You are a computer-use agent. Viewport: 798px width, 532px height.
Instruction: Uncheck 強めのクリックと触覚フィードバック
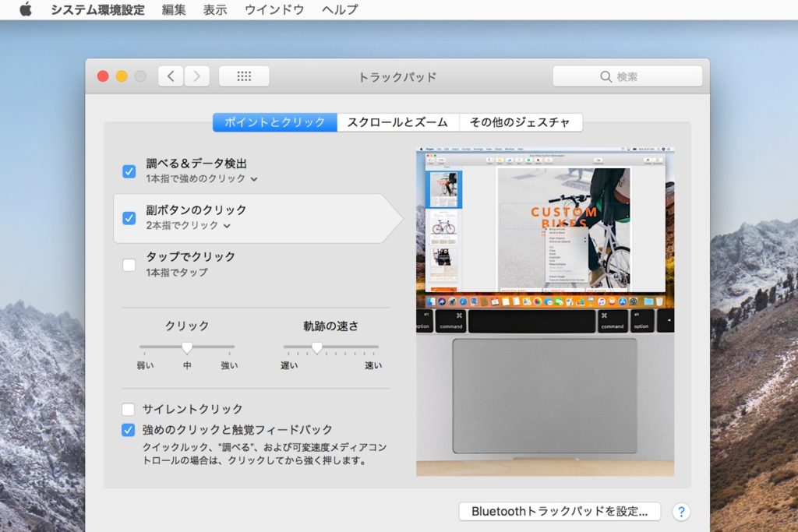[129, 429]
